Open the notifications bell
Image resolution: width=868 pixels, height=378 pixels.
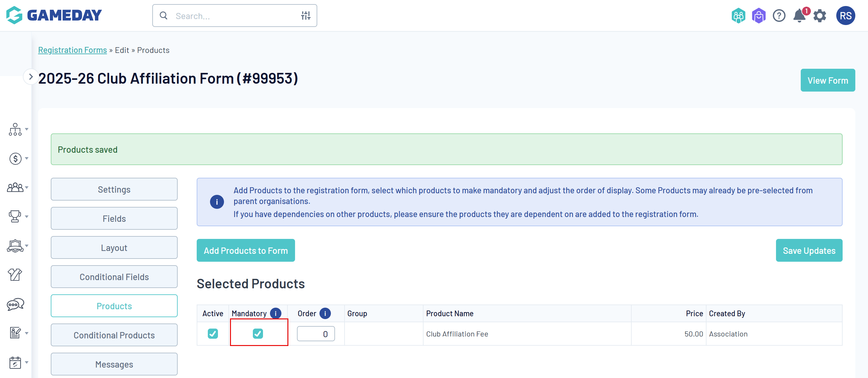pyautogui.click(x=799, y=16)
